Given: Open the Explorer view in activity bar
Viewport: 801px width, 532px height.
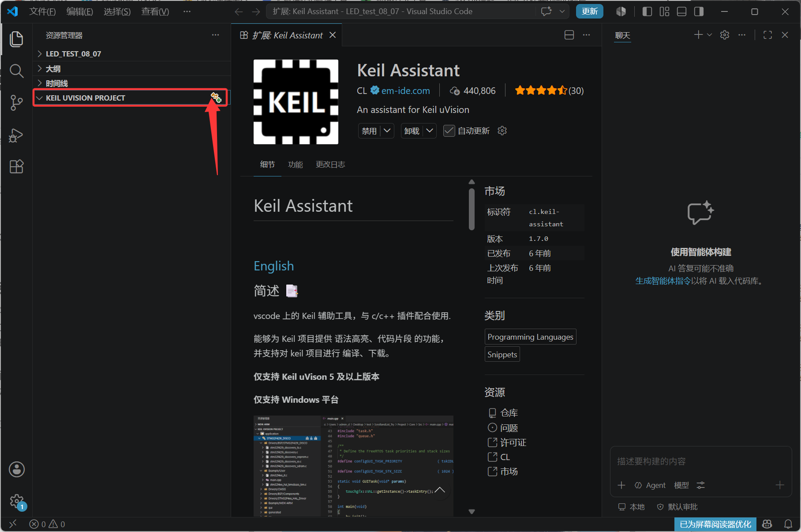Looking at the screenshot, I should pyautogui.click(x=16, y=39).
